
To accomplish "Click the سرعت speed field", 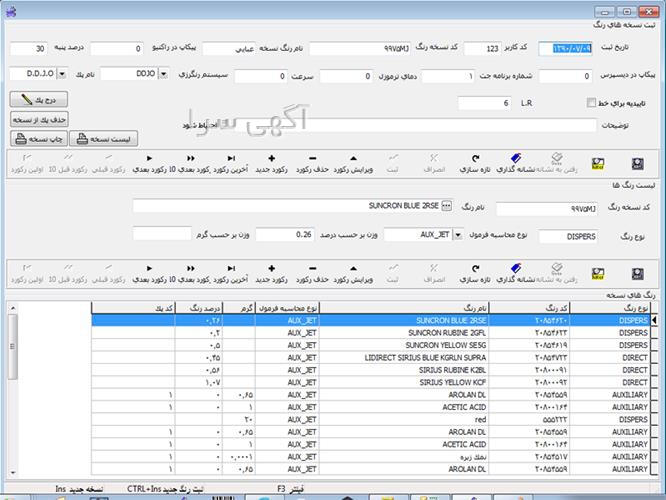I will [x=261, y=76].
